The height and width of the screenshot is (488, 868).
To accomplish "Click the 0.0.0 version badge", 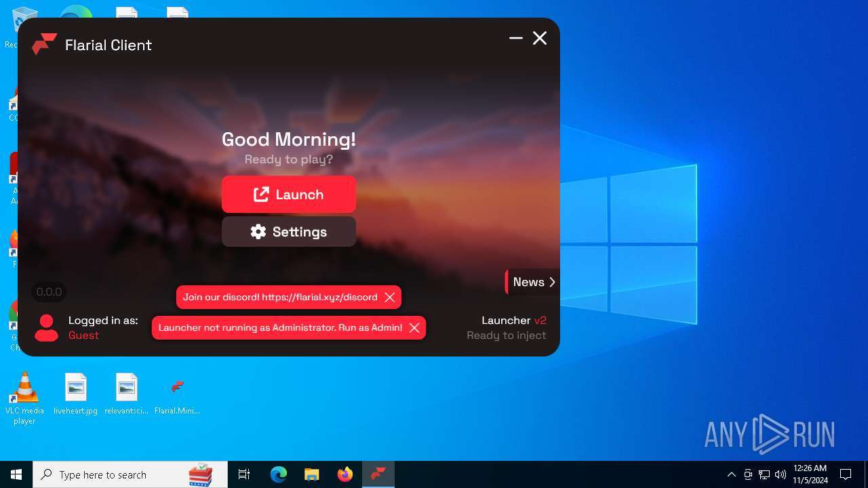I will tap(49, 292).
